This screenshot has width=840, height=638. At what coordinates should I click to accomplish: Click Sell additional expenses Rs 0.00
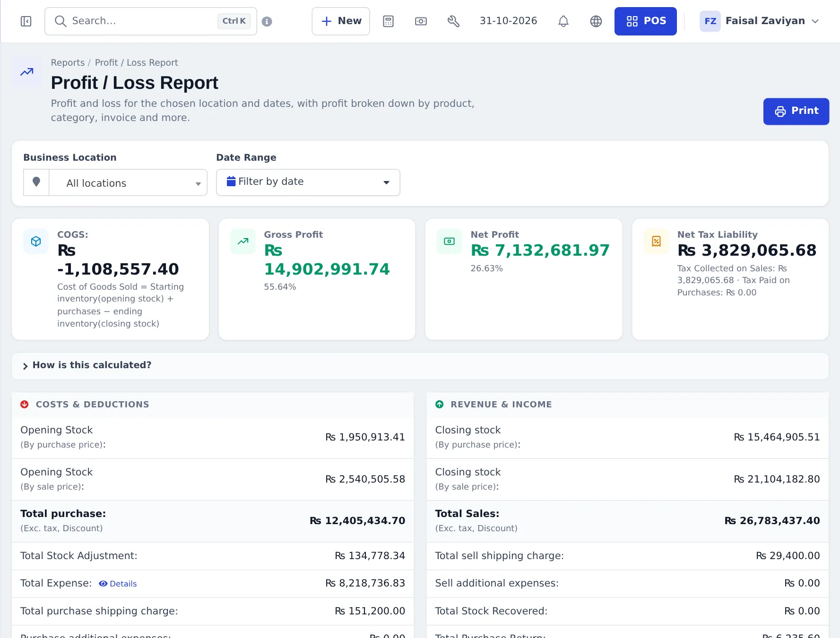802,583
